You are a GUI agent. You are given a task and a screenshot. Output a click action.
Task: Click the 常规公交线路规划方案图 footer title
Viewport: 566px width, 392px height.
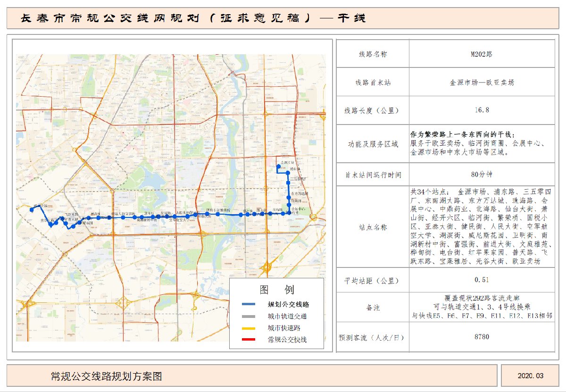click(x=107, y=376)
